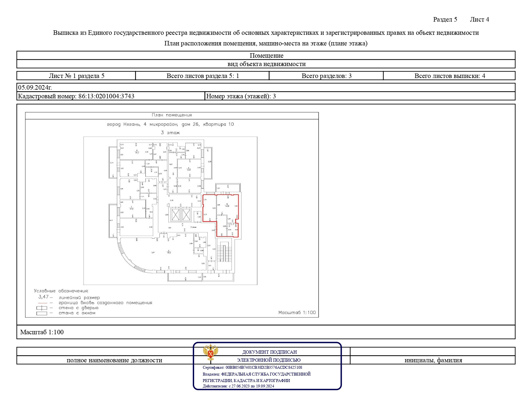532x411 pixels.
Task: Click the "Условные обозначения:" legend heading
Action: (x=61, y=291)
